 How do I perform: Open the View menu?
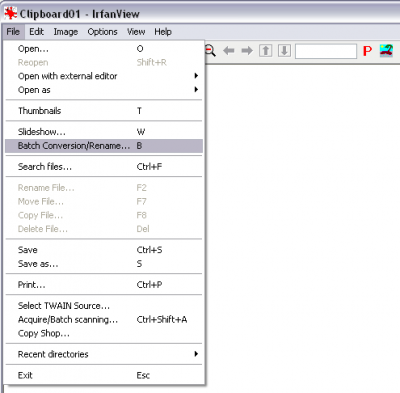coord(136,32)
